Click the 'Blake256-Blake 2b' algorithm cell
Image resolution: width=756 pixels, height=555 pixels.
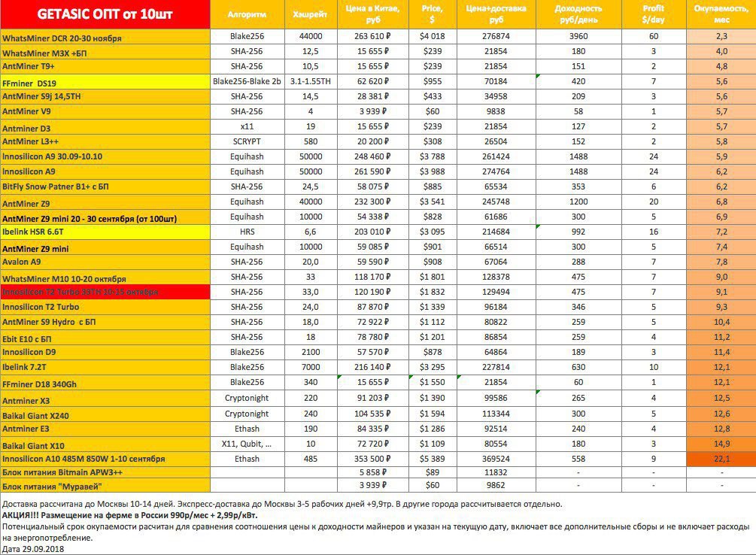[x=247, y=81]
